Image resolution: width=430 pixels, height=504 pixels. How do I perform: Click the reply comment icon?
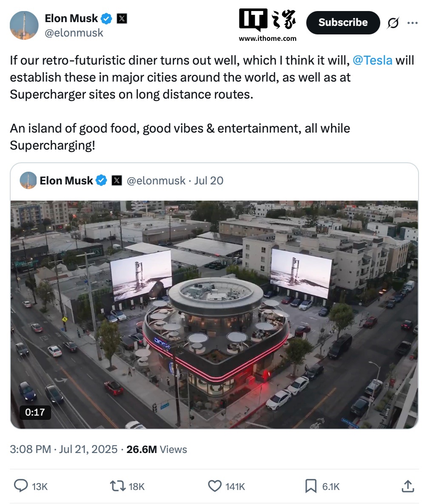(x=21, y=486)
